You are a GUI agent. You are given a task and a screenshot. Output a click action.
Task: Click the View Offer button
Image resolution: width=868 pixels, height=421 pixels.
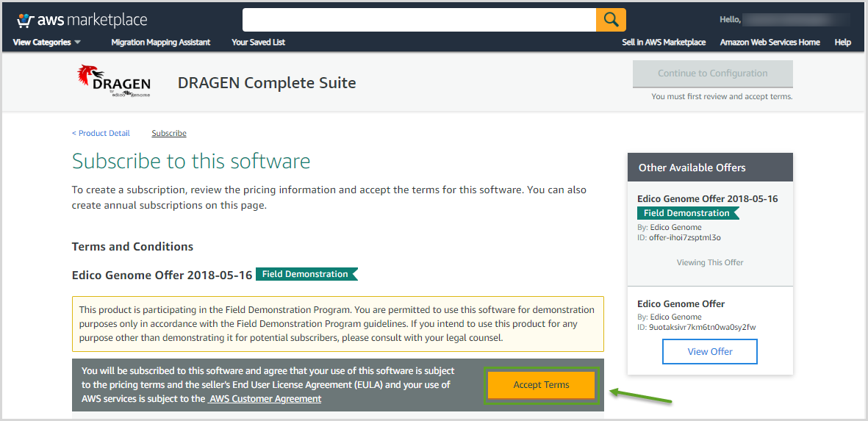[x=710, y=351]
